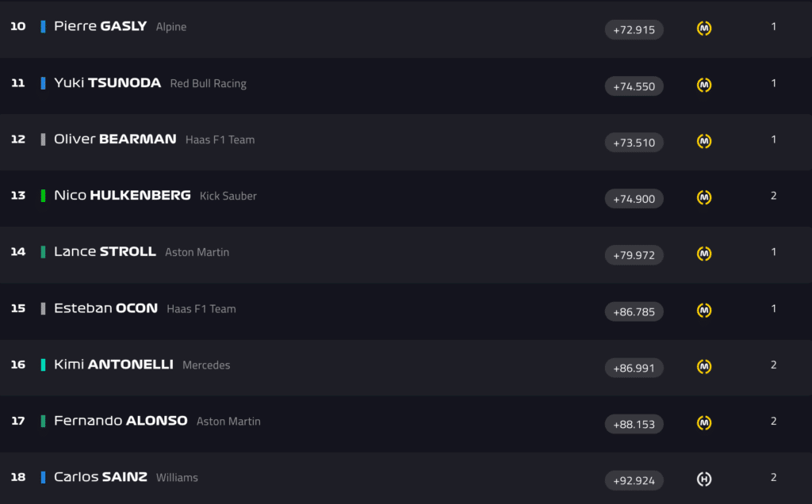Click the +92.924 gap badge for Sainz
The width and height of the screenshot is (812, 504).
tap(634, 480)
